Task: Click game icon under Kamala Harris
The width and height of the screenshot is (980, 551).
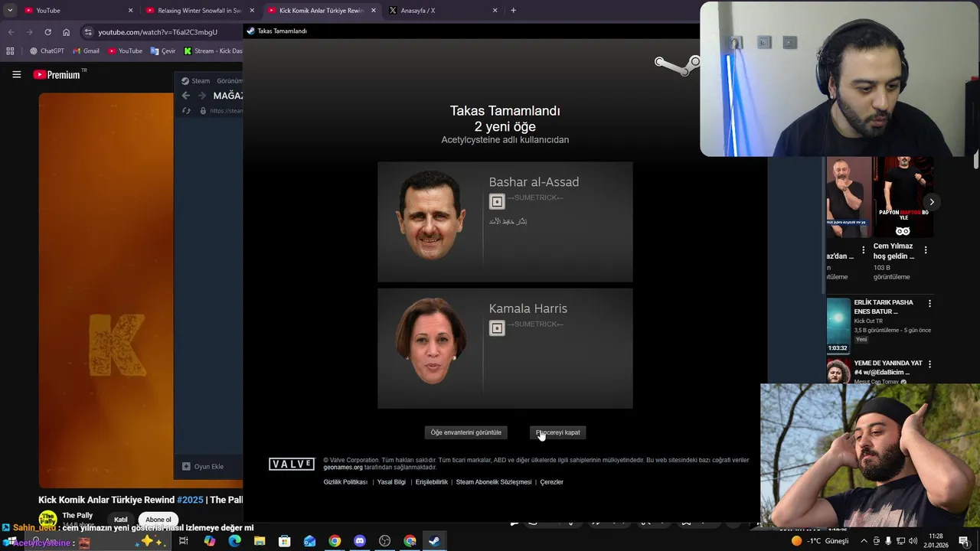Action: (497, 328)
